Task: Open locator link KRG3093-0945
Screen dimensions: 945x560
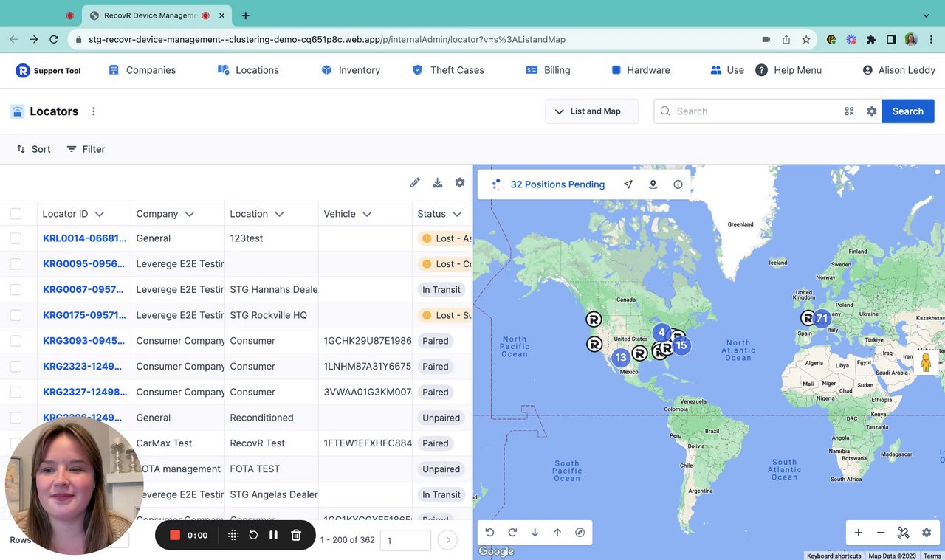Action: tap(85, 341)
